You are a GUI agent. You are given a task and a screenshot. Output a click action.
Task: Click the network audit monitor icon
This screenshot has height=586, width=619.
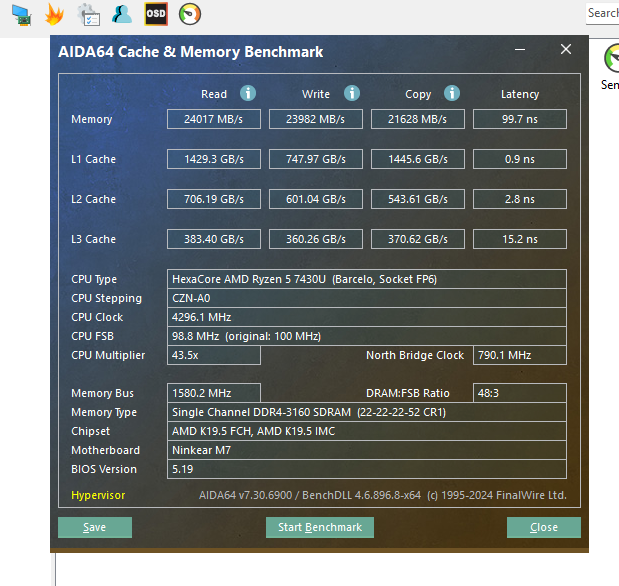coord(21,14)
